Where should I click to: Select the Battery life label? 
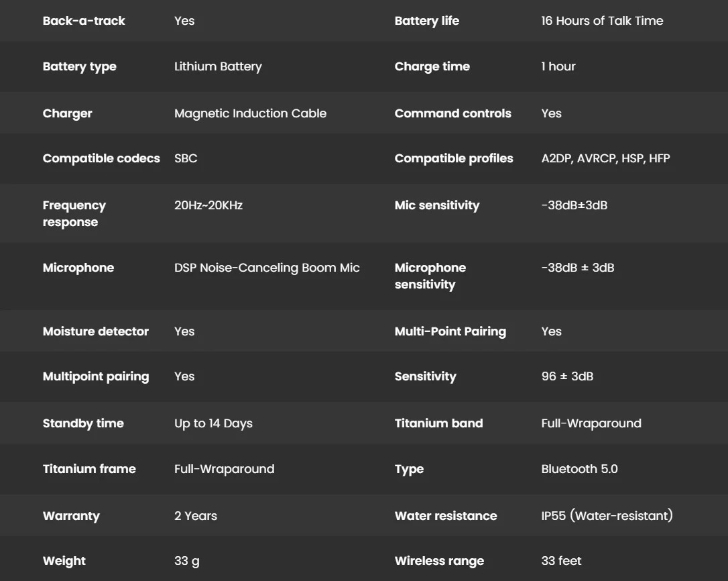tap(426, 21)
